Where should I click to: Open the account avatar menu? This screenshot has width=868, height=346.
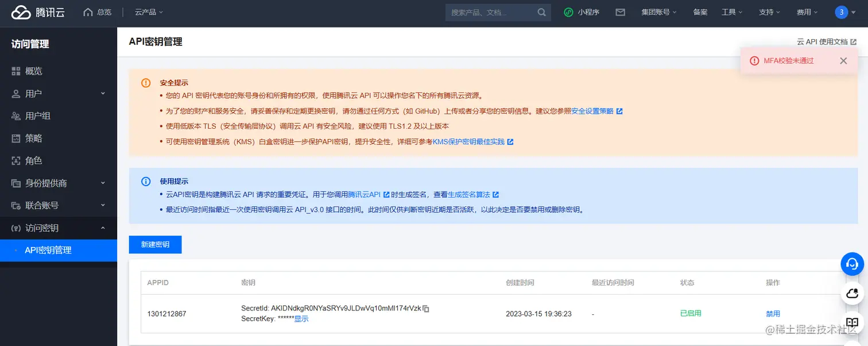pyautogui.click(x=845, y=12)
